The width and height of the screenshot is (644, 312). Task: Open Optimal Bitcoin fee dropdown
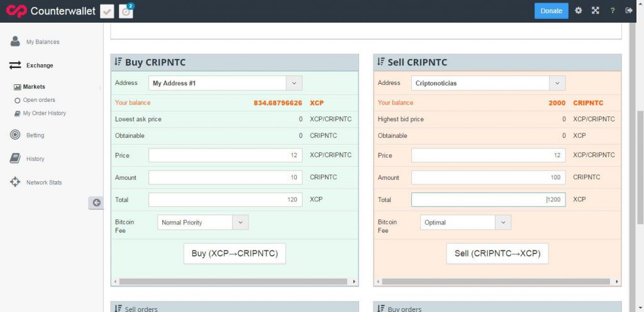[466, 223]
